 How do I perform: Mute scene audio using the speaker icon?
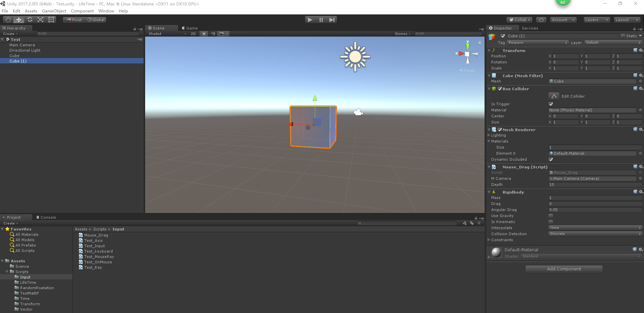[x=213, y=34]
